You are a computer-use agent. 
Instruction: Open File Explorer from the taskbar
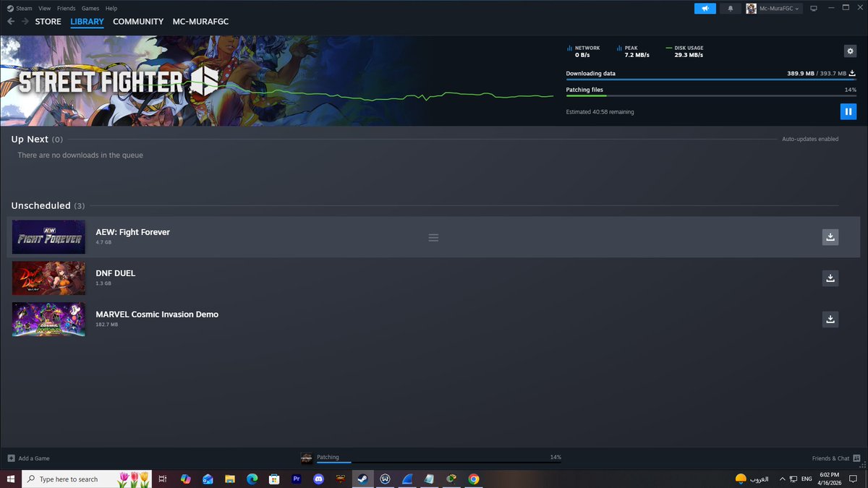(x=230, y=479)
